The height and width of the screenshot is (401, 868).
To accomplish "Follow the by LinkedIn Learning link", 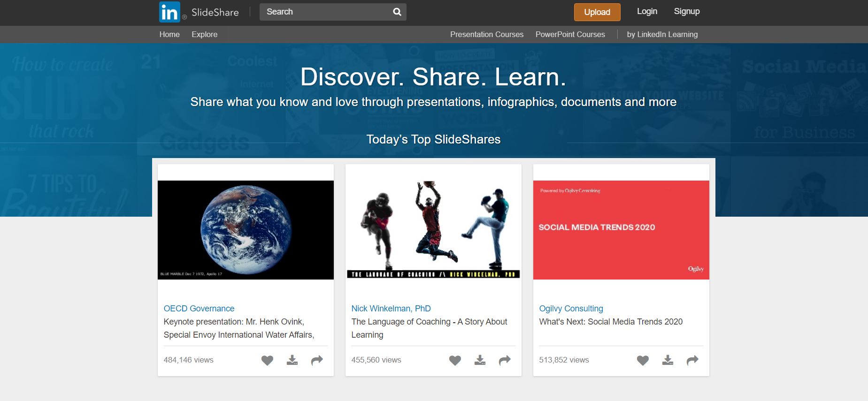I will point(662,34).
